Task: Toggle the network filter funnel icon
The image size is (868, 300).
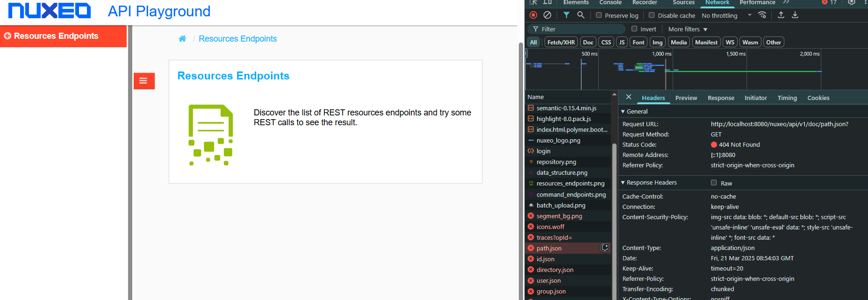Action: [567, 15]
